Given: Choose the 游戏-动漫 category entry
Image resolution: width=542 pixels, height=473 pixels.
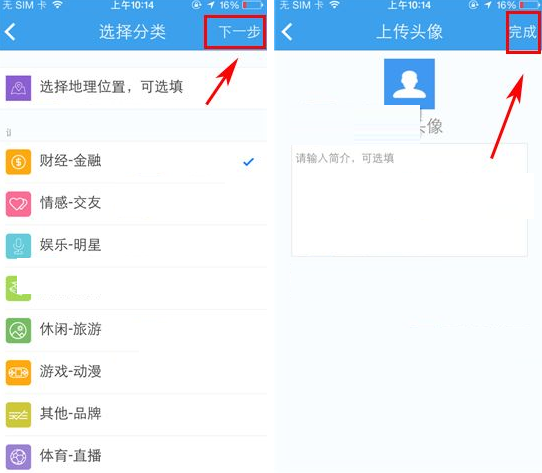Looking at the screenshot, I should [x=133, y=373].
